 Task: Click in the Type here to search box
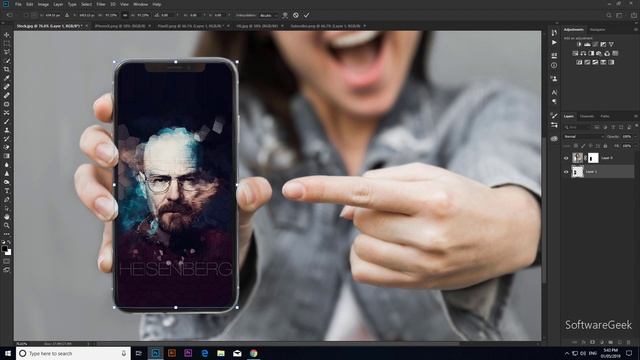click(x=73, y=353)
